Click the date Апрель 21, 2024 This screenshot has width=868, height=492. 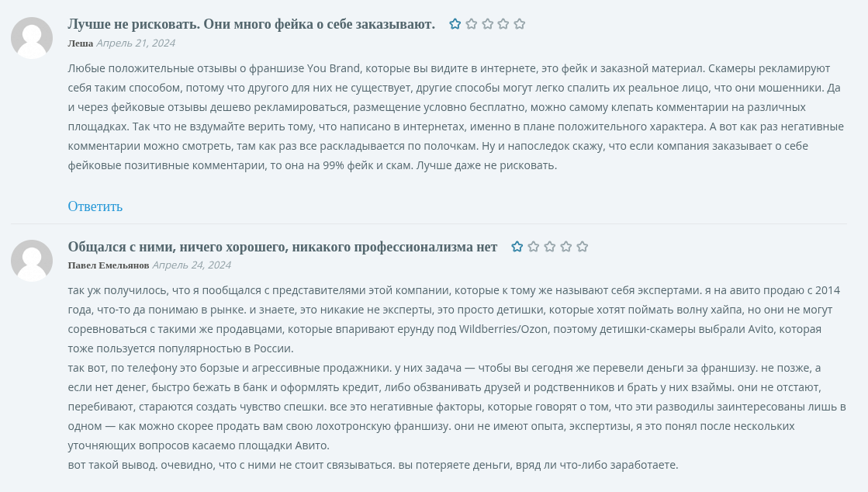(x=136, y=43)
